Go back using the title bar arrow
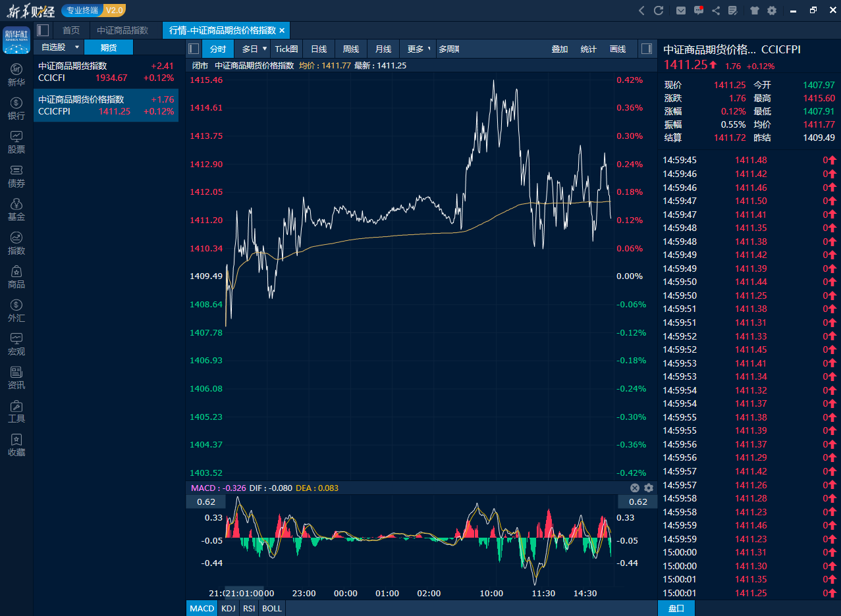 tap(642, 11)
